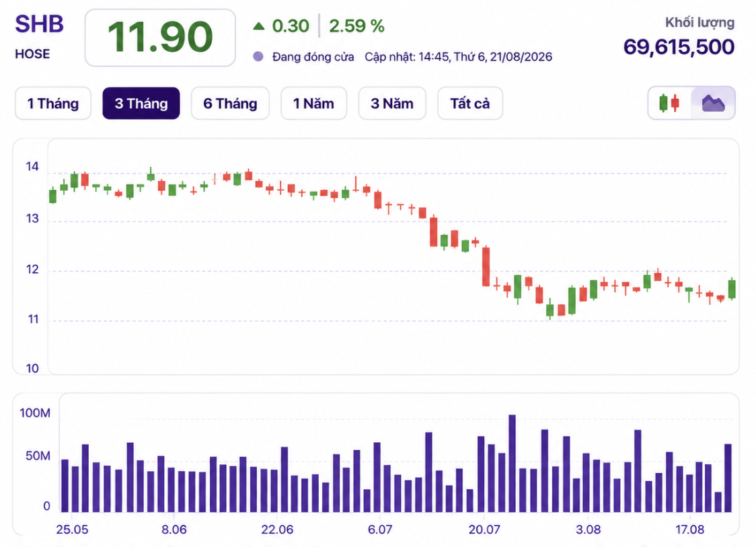756x547 pixels.
Task: Switch to area chart view
Action: coord(713,103)
